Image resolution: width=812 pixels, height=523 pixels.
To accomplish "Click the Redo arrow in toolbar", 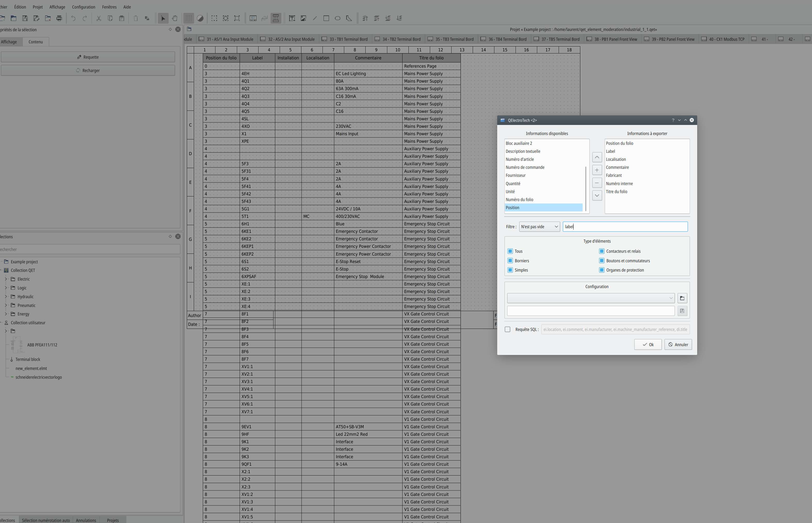I will [x=85, y=18].
